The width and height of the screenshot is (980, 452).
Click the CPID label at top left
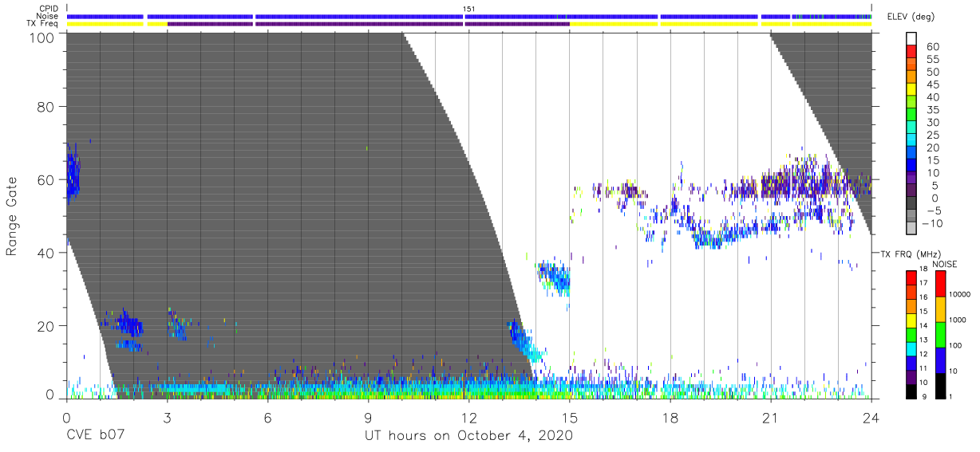[x=48, y=9]
